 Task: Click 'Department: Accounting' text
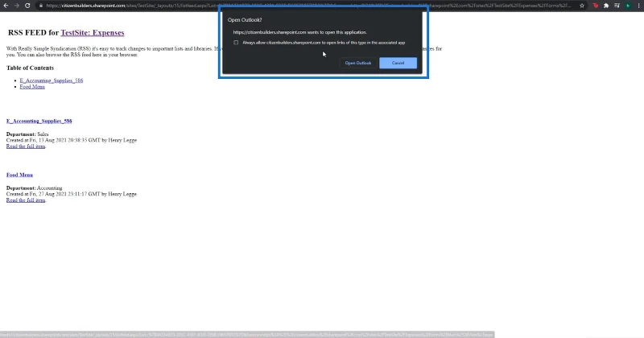[34, 188]
